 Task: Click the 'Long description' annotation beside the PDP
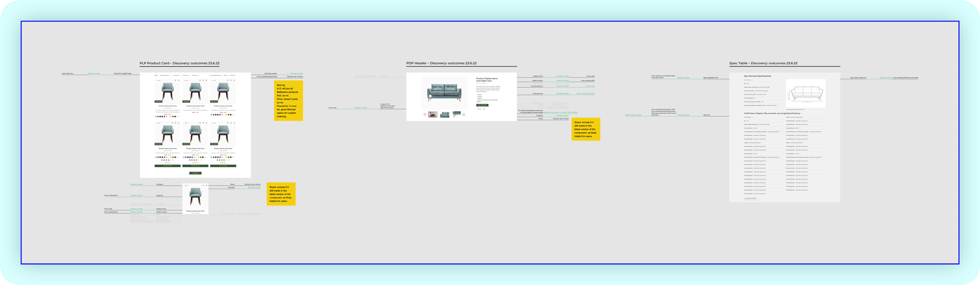click(537, 86)
